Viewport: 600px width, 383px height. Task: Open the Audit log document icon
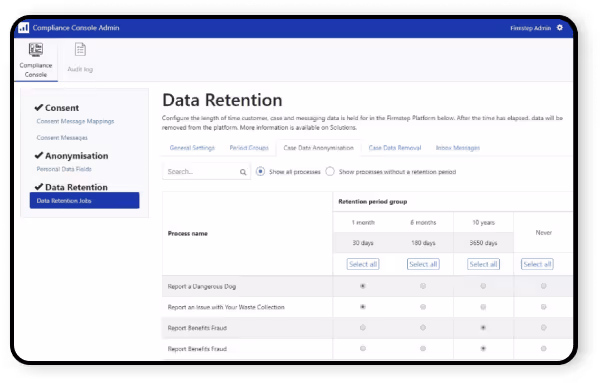[x=80, y=49]
